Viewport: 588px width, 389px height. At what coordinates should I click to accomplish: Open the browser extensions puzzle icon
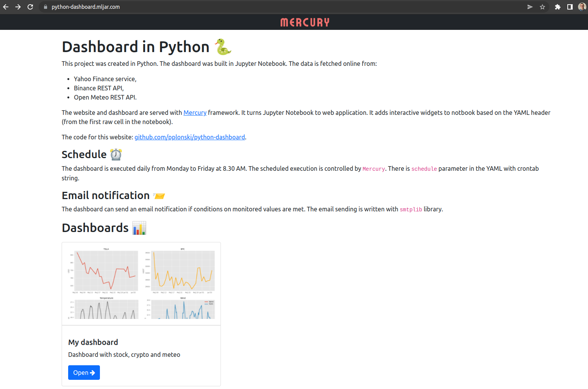(x=557, y=7)
